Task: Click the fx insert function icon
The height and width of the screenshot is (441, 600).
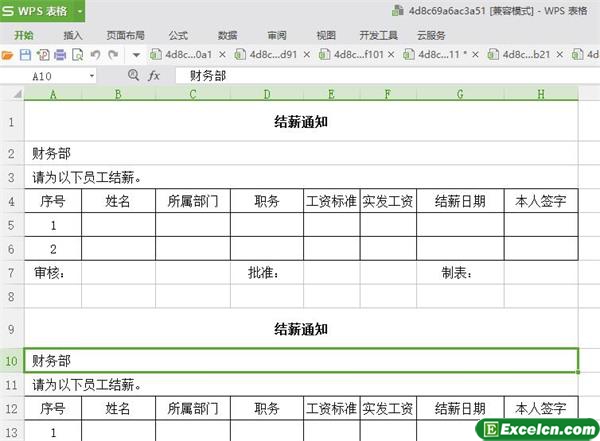Action: click(x=154, y=76)
